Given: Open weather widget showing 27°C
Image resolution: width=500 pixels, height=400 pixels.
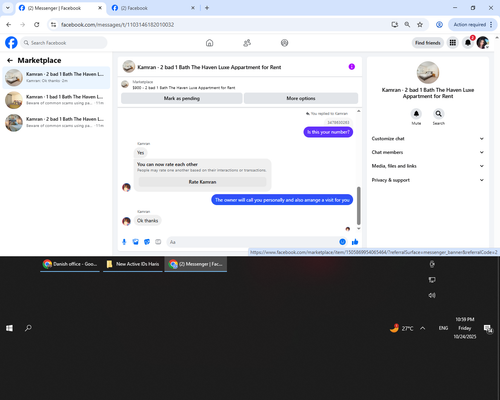Looking at the screenshot, I should [402, 328].
